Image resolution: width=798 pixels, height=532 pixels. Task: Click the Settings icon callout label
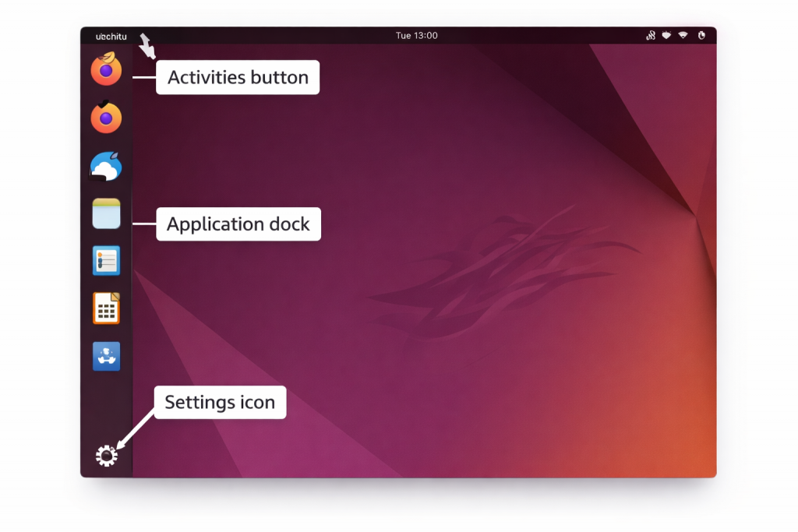click(220, 402)
